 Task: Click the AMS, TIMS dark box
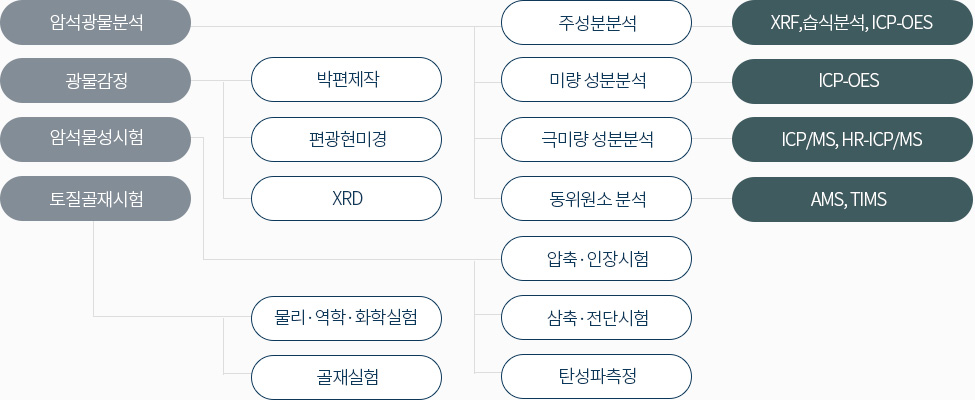point(853,199)
